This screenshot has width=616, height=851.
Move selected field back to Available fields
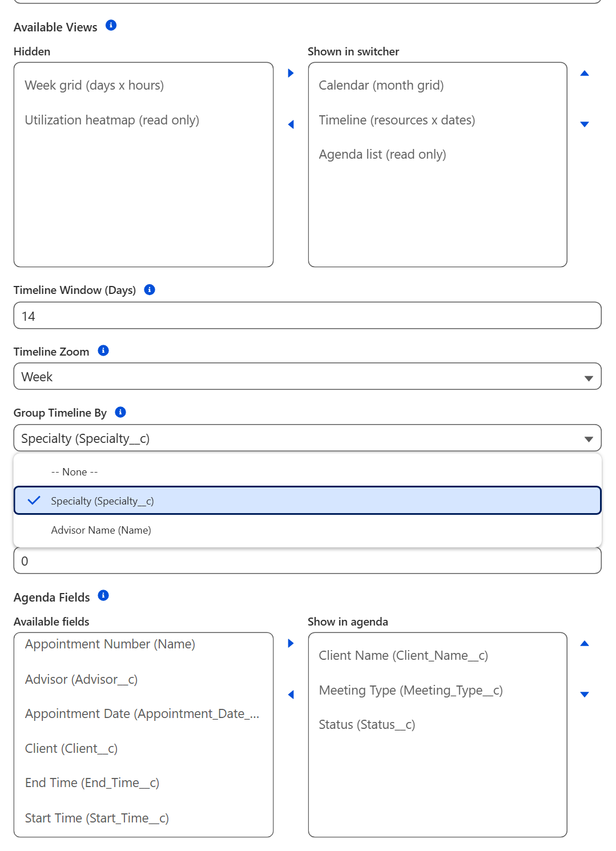point(291,695)
